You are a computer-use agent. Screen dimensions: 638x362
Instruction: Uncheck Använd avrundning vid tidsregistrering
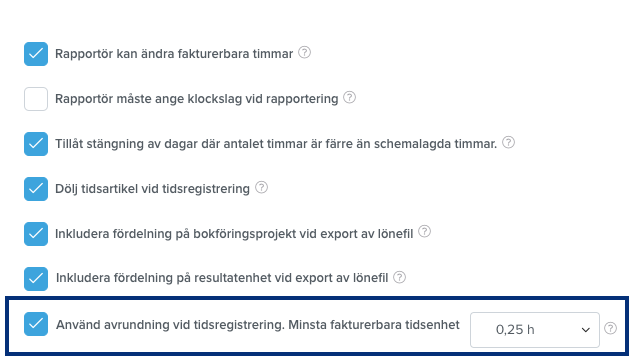click(x=36, y=324)
